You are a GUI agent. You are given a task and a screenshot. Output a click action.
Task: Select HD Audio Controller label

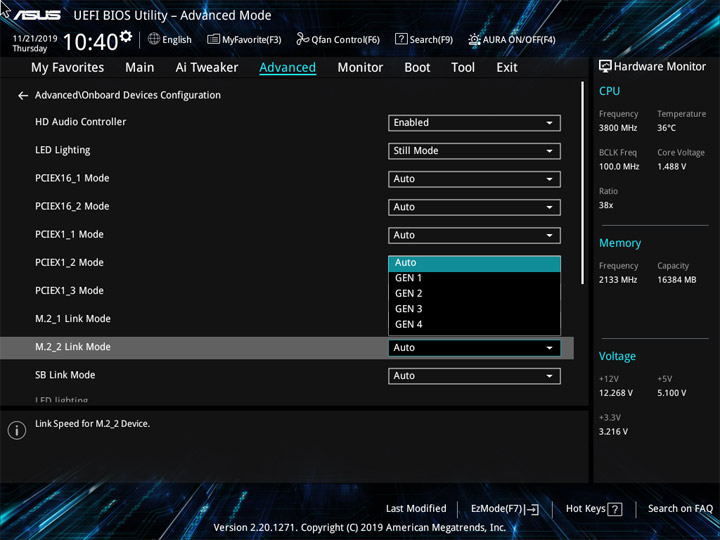[x=80, y=122]
